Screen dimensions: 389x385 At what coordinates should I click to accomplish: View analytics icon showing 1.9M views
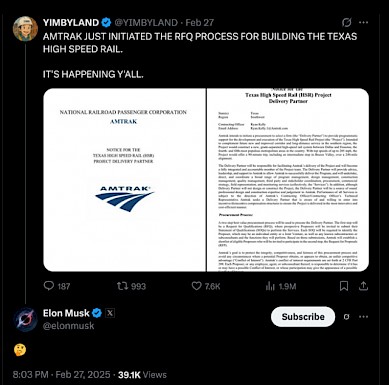270,286
